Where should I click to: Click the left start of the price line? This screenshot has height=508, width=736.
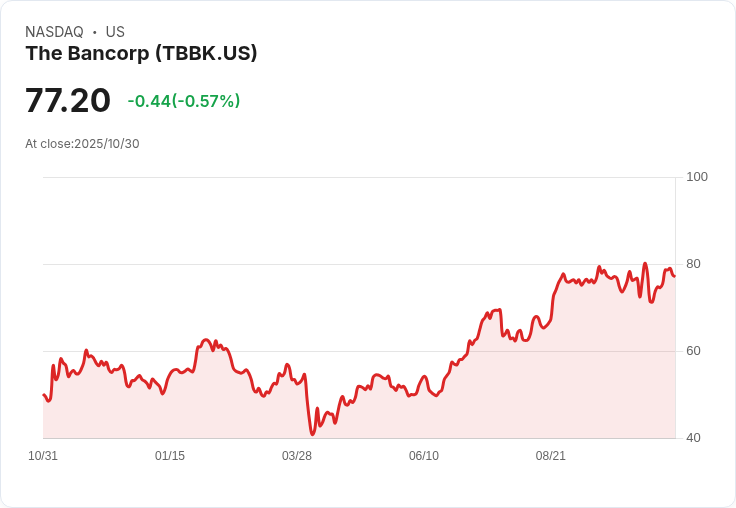point(44,395)
